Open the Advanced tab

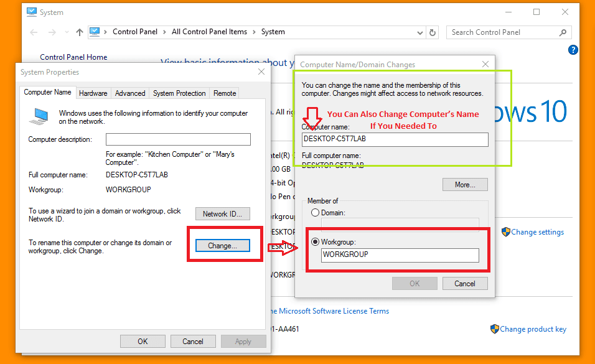click(x=130, y=93)
